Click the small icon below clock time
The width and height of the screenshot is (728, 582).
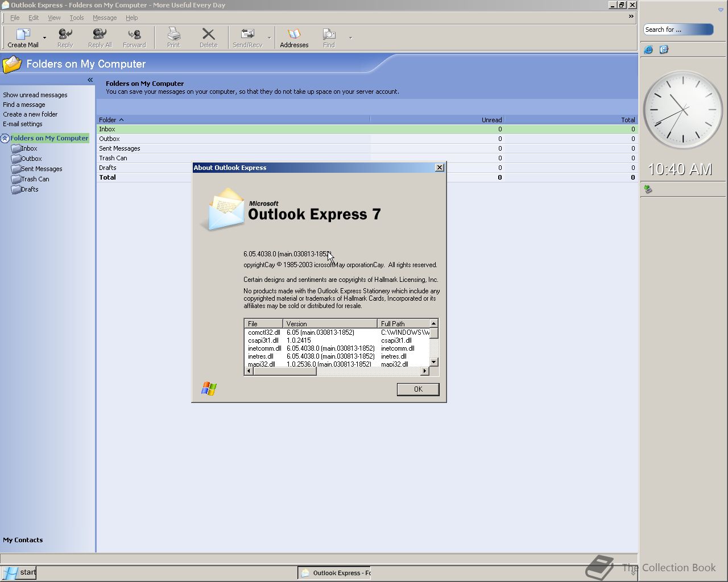pyautogui.click(x=648, y=189)
